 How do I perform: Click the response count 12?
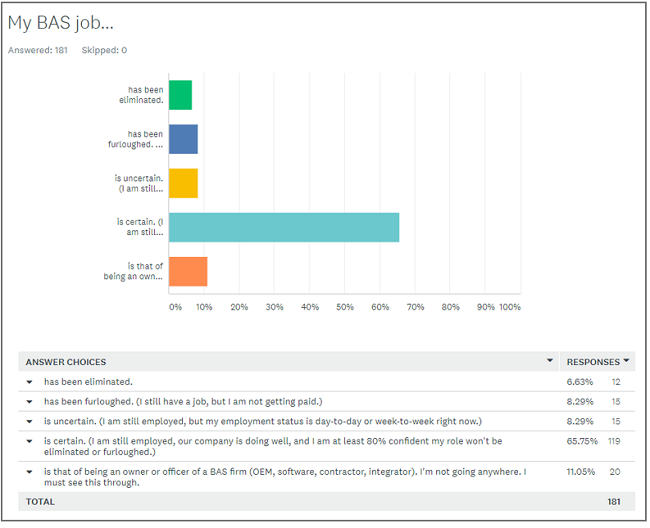point(616,382)
